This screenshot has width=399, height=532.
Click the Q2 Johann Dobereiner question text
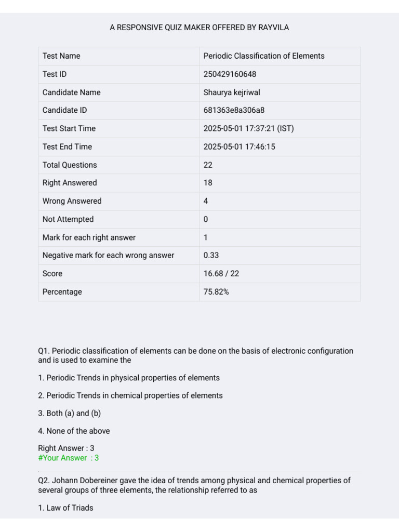[194, 485]
